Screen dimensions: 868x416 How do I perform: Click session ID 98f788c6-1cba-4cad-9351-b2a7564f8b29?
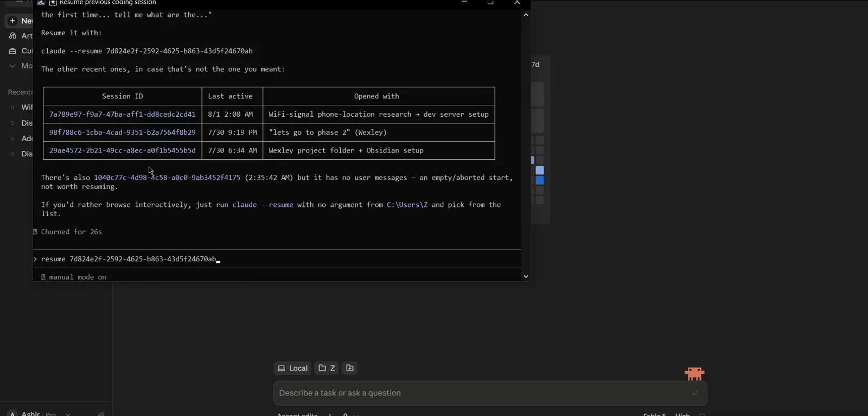point(123,132)
